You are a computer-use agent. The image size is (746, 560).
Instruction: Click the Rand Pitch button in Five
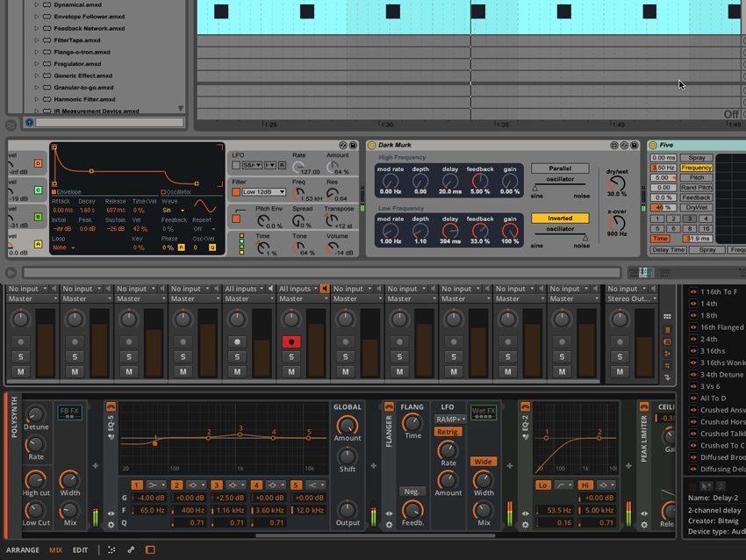tap(696, 188)
